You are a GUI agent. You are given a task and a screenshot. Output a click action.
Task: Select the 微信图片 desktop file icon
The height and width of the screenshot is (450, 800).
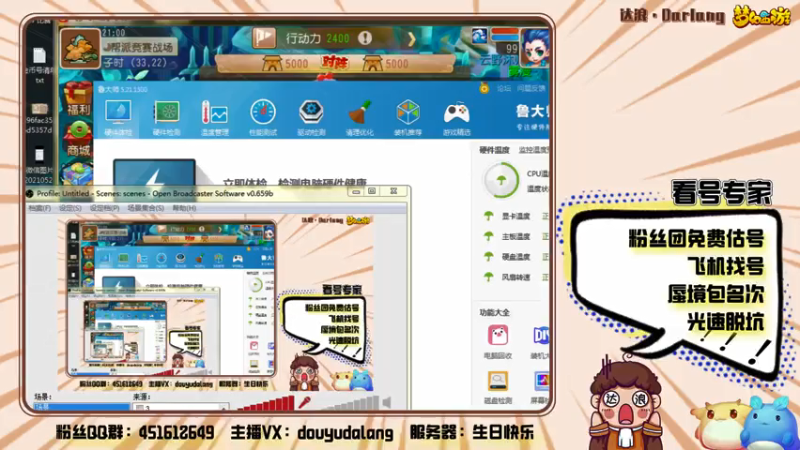39,165
